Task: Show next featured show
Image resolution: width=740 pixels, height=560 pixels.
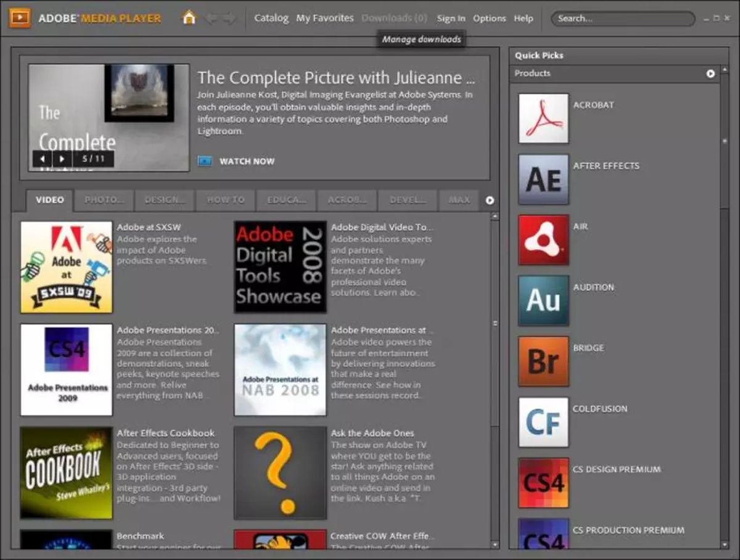Action: [x=62, y=159]
